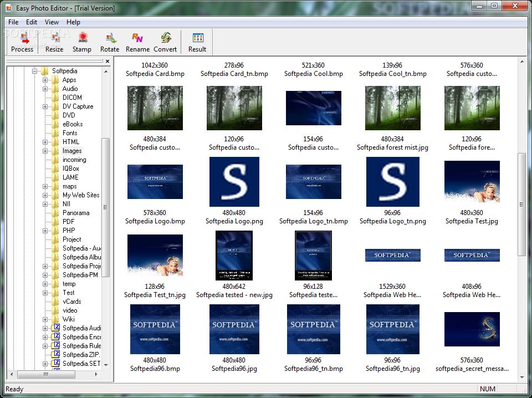
Task: Expand the maps folder
Action: (45, 186)
